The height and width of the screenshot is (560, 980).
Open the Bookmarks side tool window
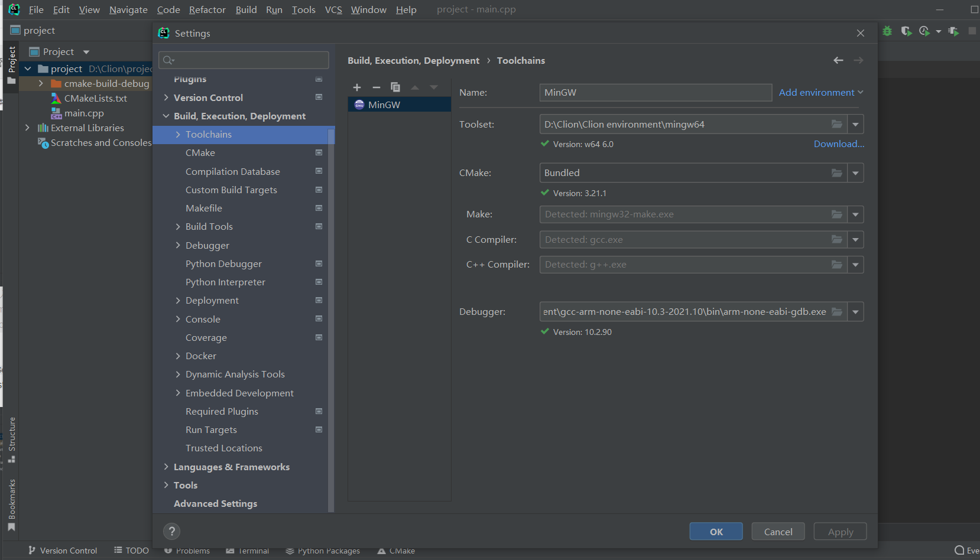point(11,505)
